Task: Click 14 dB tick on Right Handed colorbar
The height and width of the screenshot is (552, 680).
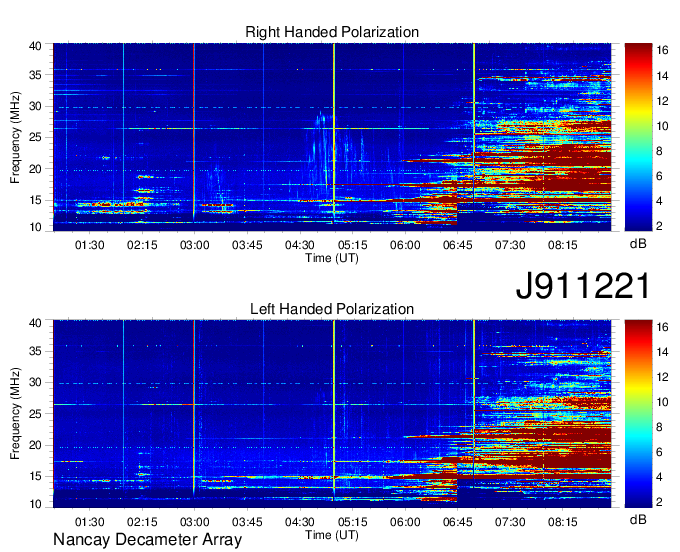Action: pyautogui.click(x=662, y=76)
